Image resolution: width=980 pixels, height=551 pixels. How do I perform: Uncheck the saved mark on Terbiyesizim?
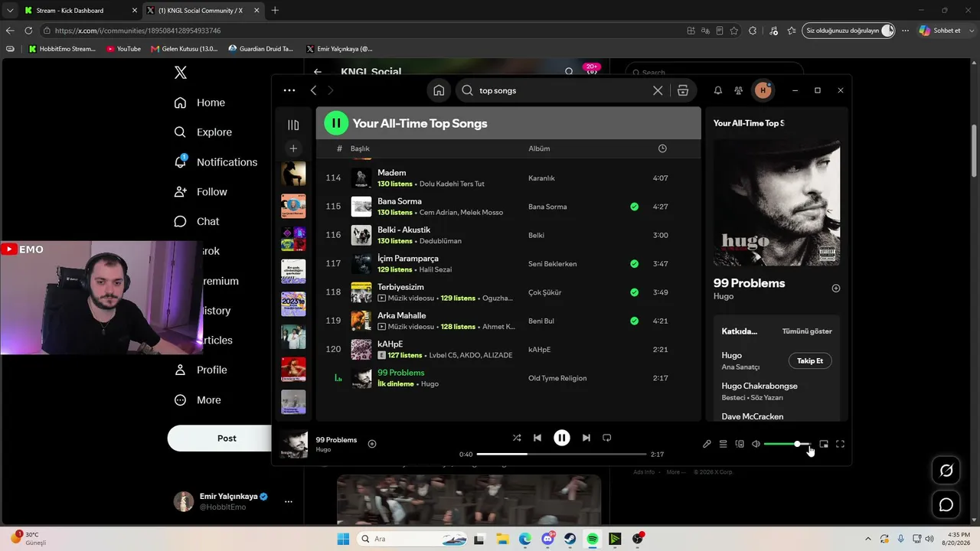[634, 292]
